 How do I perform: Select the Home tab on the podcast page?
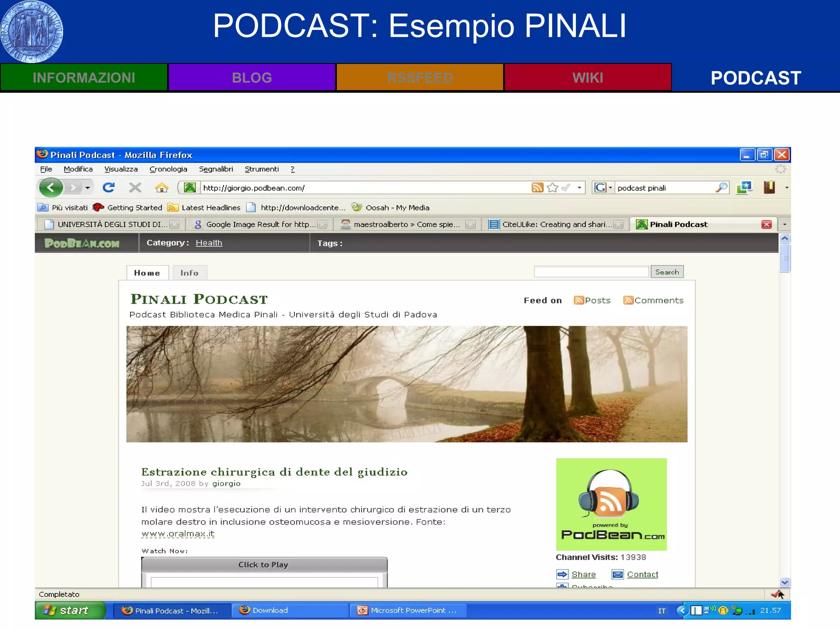click(x=147, y=273)
